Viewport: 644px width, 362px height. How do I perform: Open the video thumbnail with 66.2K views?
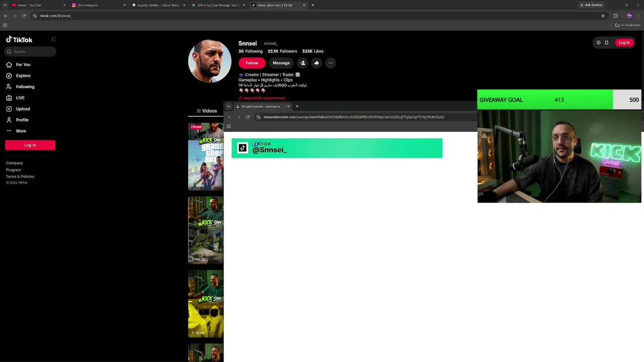pos(206,230)
